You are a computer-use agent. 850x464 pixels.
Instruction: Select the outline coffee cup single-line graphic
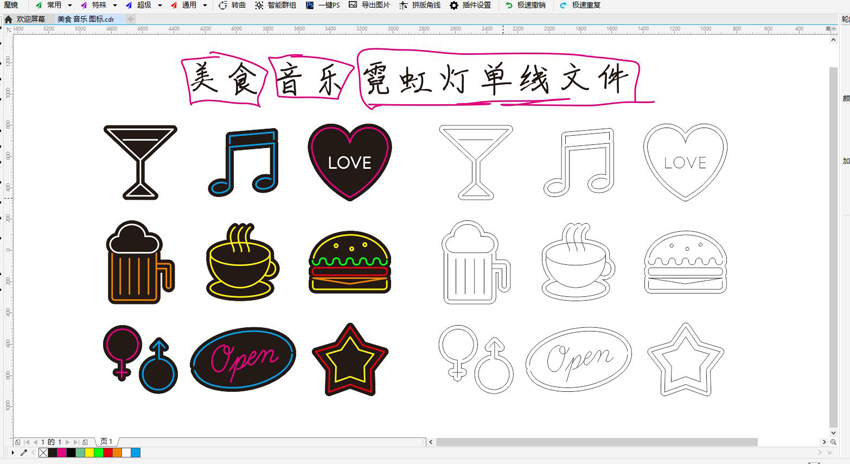(578, 261)
